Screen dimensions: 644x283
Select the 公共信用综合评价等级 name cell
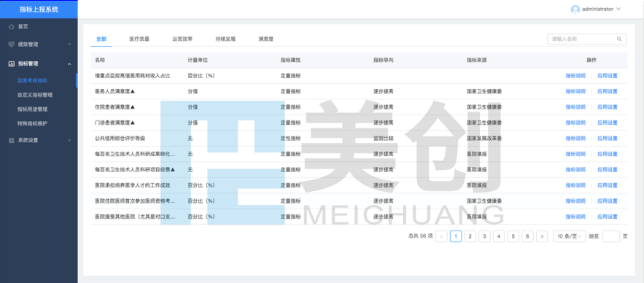pyautogui.click(x=120, y=139)
